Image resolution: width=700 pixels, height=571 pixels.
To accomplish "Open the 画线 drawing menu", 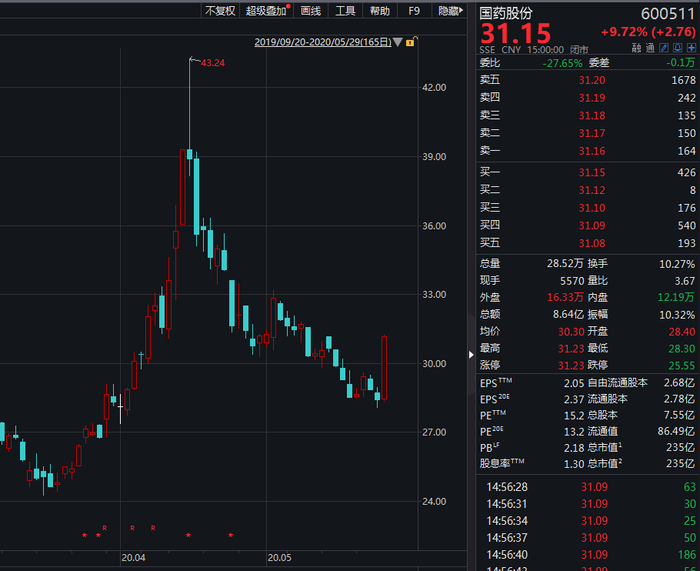I will click(310, 11).
